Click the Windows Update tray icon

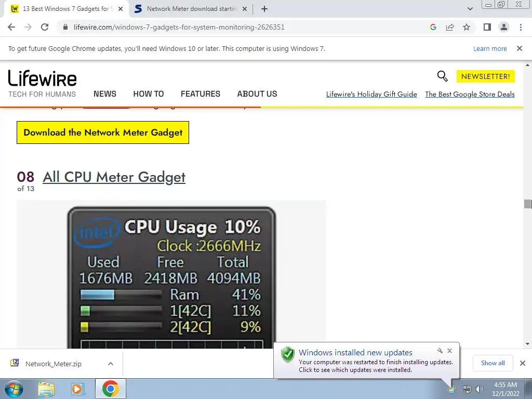click(x=452, y=389)
